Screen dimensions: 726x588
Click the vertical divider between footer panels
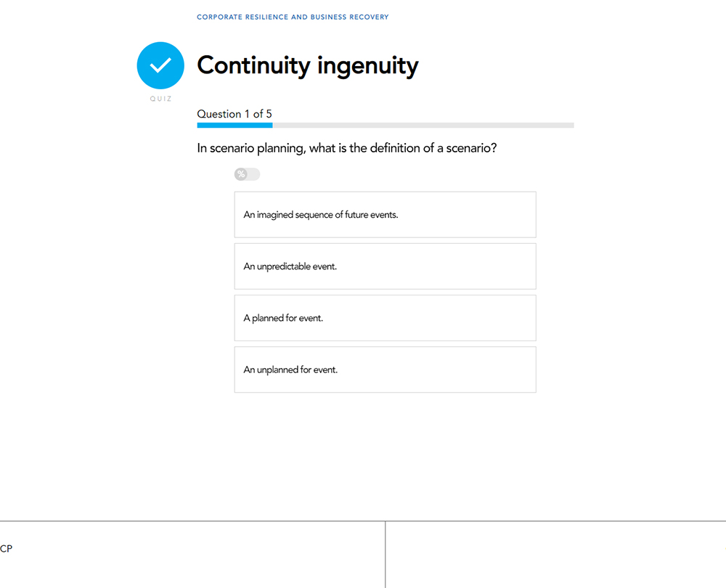[386, 555]
